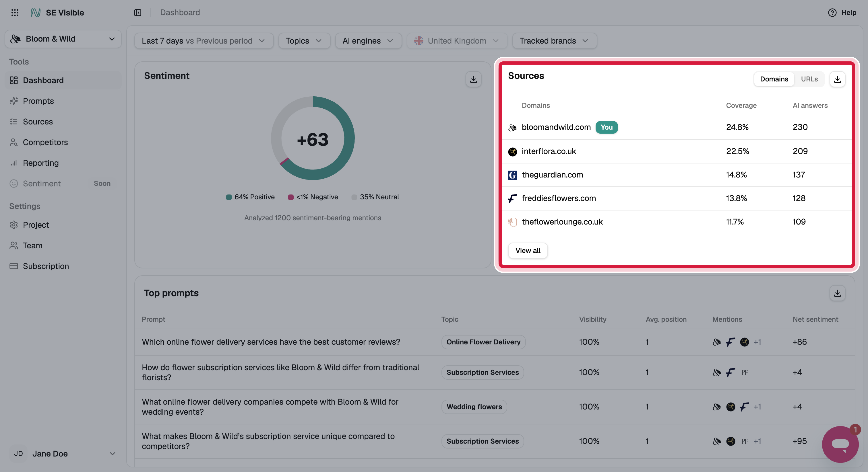Open the United Kingdom country dropdown
The image size is (868, 472).
pos(457,41)
